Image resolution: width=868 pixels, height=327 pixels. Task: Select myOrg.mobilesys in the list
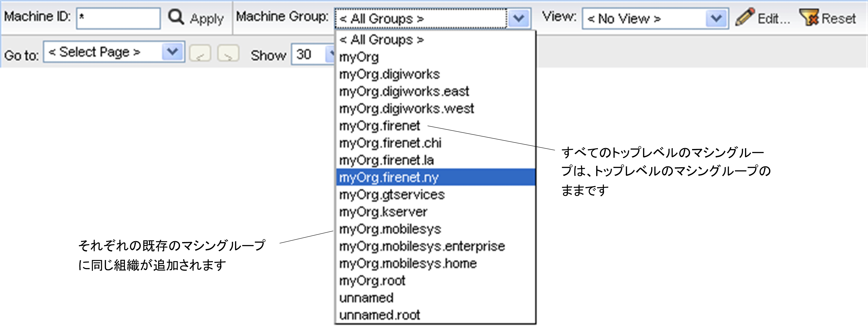click(x=435, y=229)
